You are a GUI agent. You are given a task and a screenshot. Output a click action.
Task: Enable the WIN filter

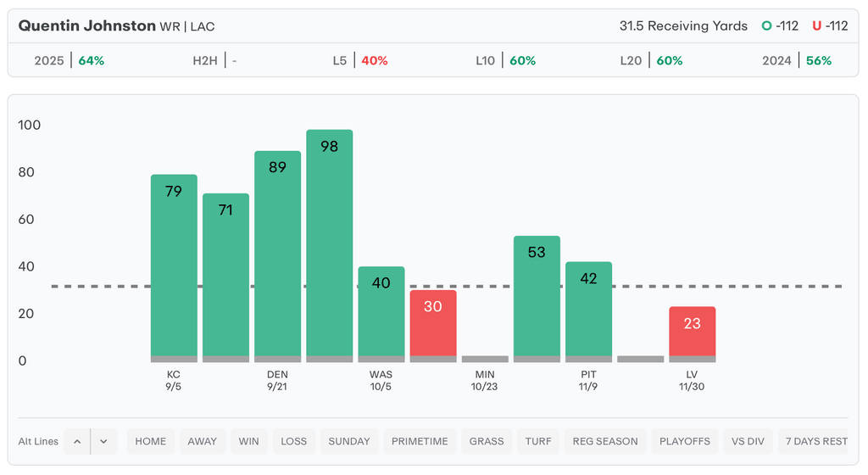(x=249, y=441)
